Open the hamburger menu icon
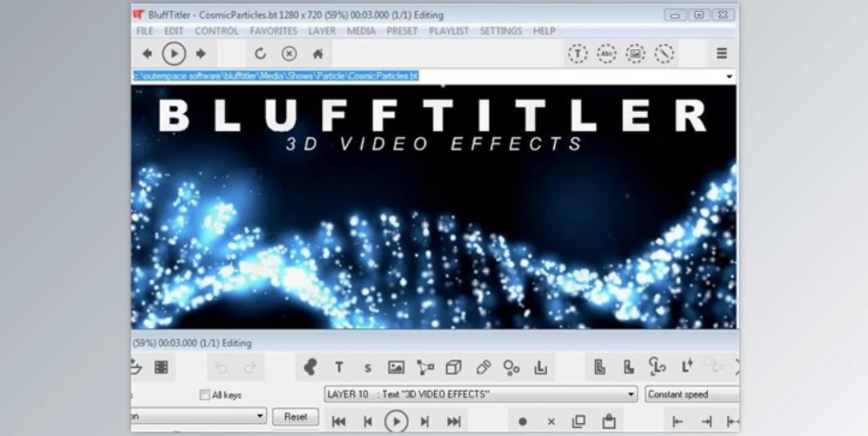This screenshot has width=868, height=436. [721, 54]
